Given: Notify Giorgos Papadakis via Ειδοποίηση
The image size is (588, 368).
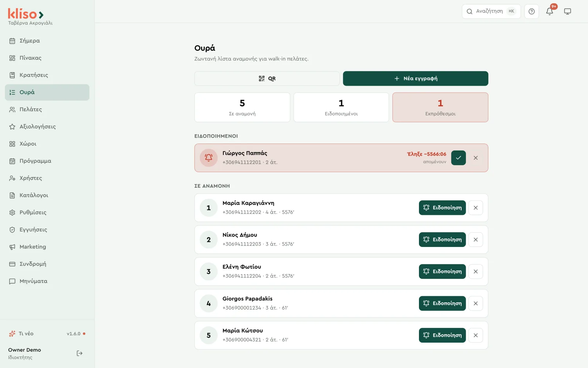Looking at the screenshot, I should (442, 303).
